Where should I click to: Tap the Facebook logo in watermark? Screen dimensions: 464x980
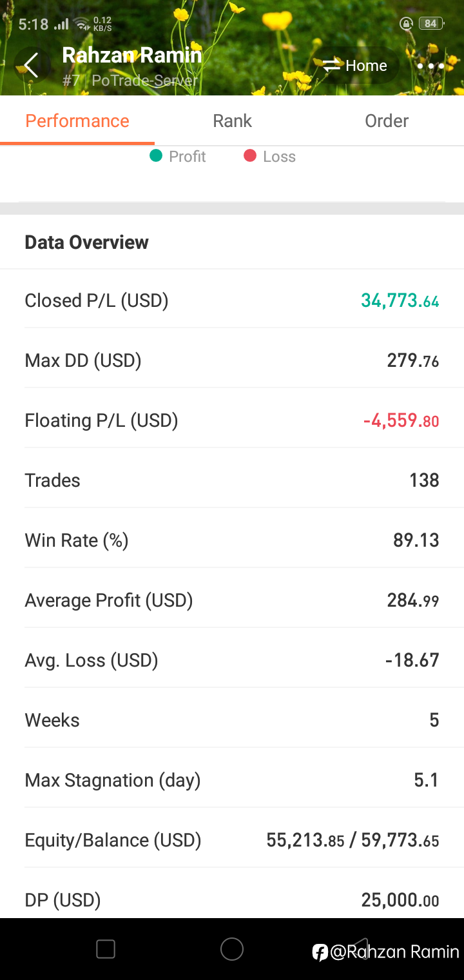(x=320, y=952)
